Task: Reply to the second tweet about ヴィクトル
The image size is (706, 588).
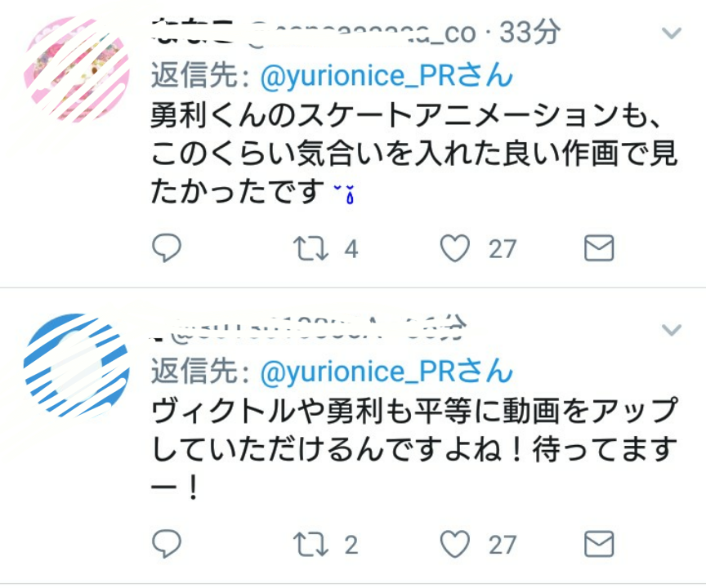Action: click(x=167, y=544)
